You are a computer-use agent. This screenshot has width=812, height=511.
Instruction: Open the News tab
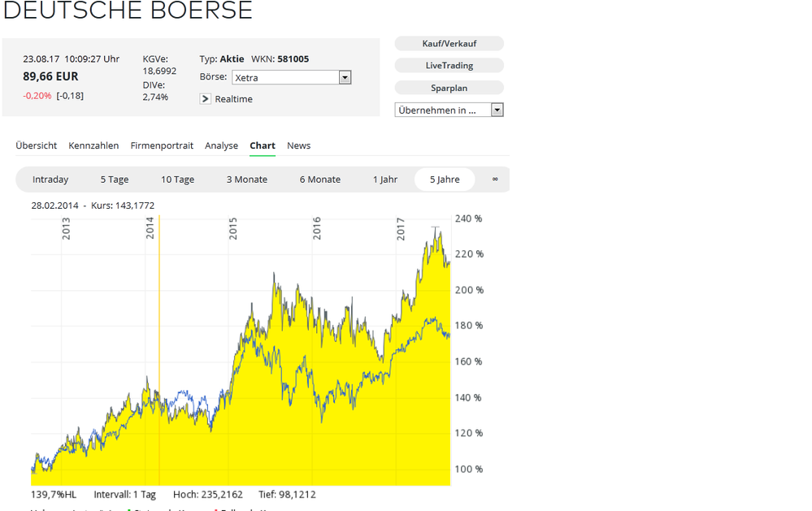(298, 145)
